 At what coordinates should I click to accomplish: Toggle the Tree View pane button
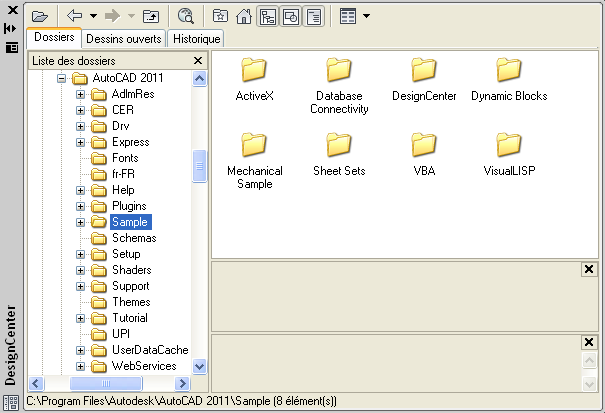pos(268,16)
